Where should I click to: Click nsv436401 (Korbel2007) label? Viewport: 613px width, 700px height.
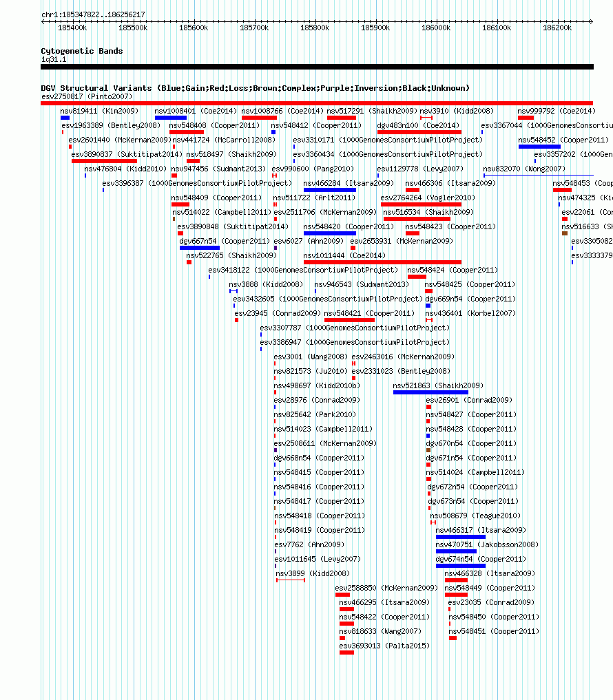click(470, 313)
